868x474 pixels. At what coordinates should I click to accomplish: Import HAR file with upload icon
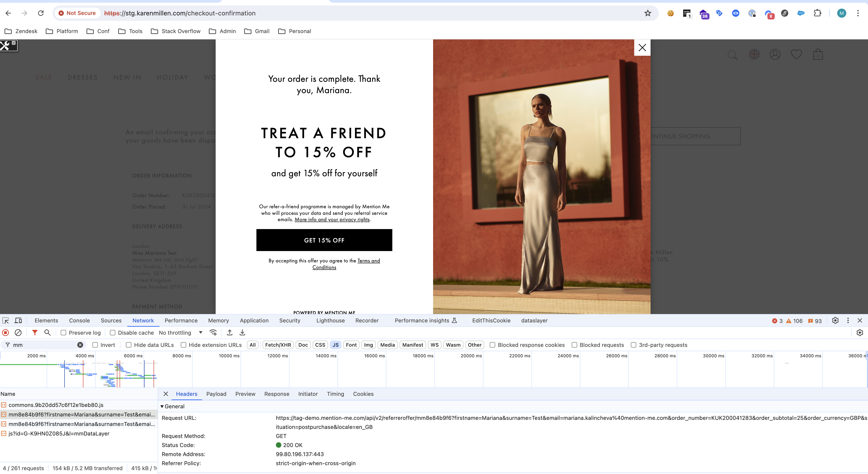pyautogui.click(x=229, y=332)
